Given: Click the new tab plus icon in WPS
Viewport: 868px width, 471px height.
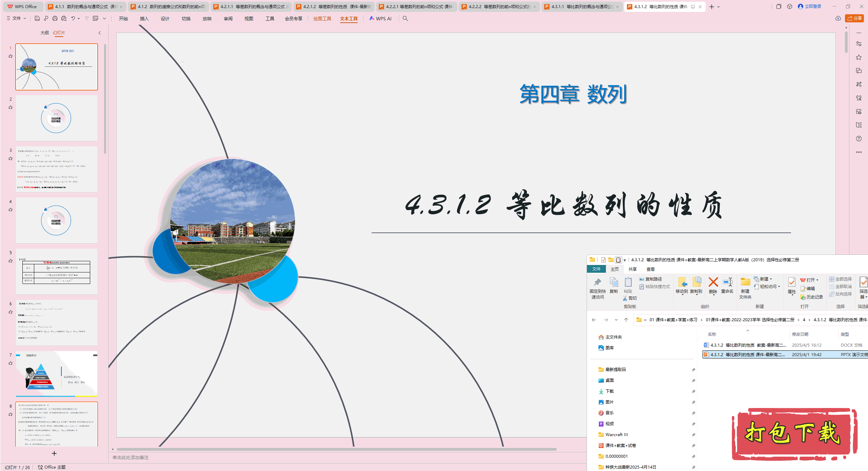Looking at the screenshot, I should (x=711, y=7).
